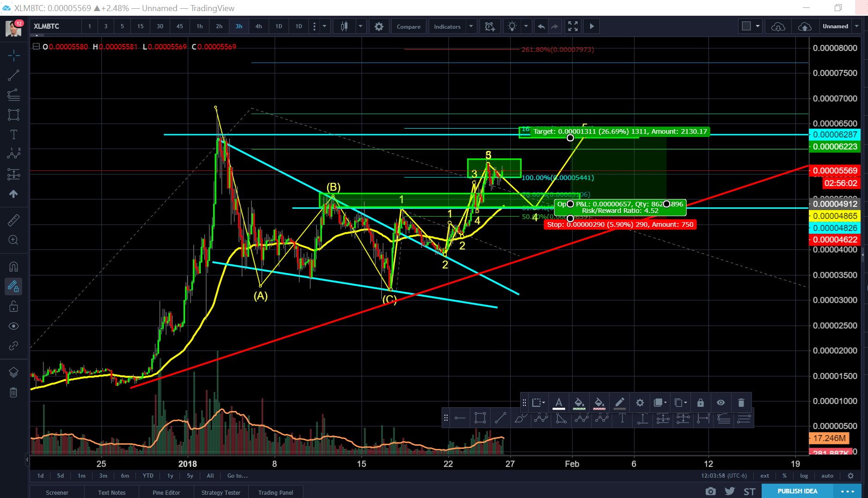Open the layout selector square dropdown
This screenshot has width=868, height=498.
click(x=751, y=26)
